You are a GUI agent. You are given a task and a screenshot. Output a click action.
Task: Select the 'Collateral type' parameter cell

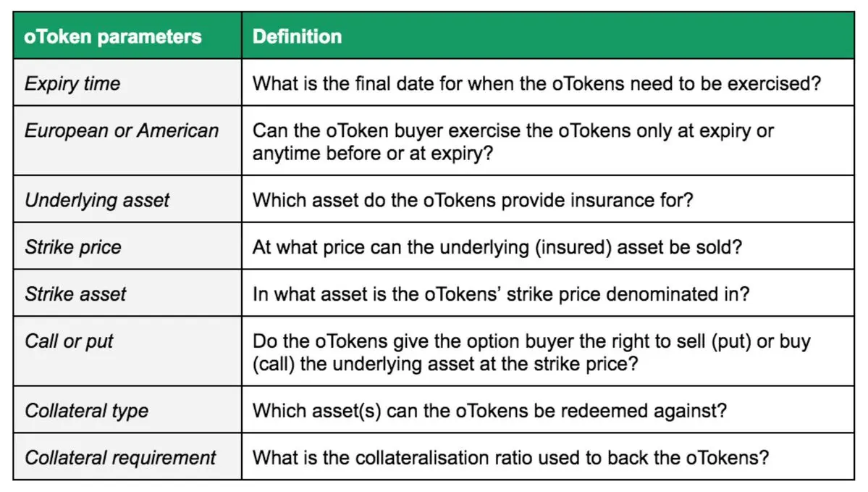pos(127,410)
